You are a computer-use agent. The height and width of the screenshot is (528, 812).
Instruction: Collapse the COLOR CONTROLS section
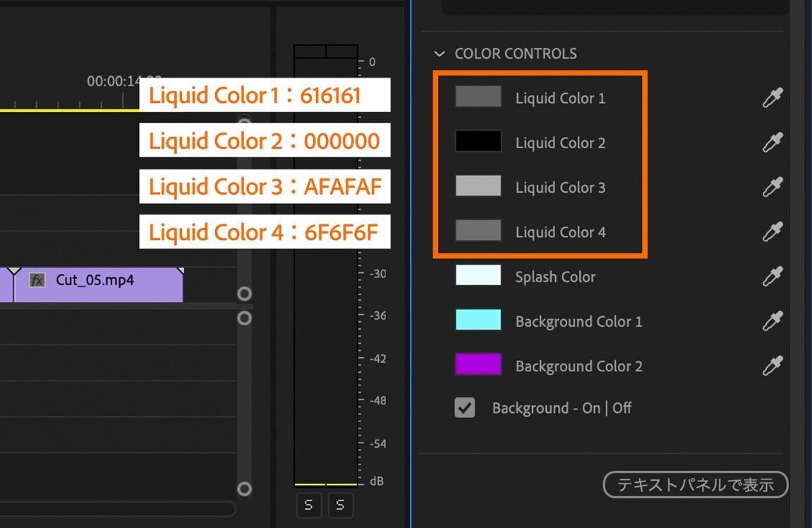(x=440, y=54)
